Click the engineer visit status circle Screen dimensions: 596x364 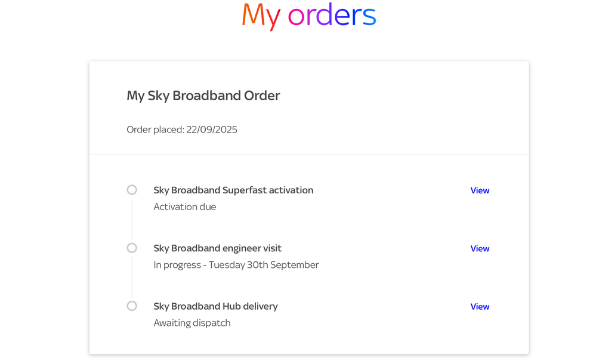(x=132, y=248)
